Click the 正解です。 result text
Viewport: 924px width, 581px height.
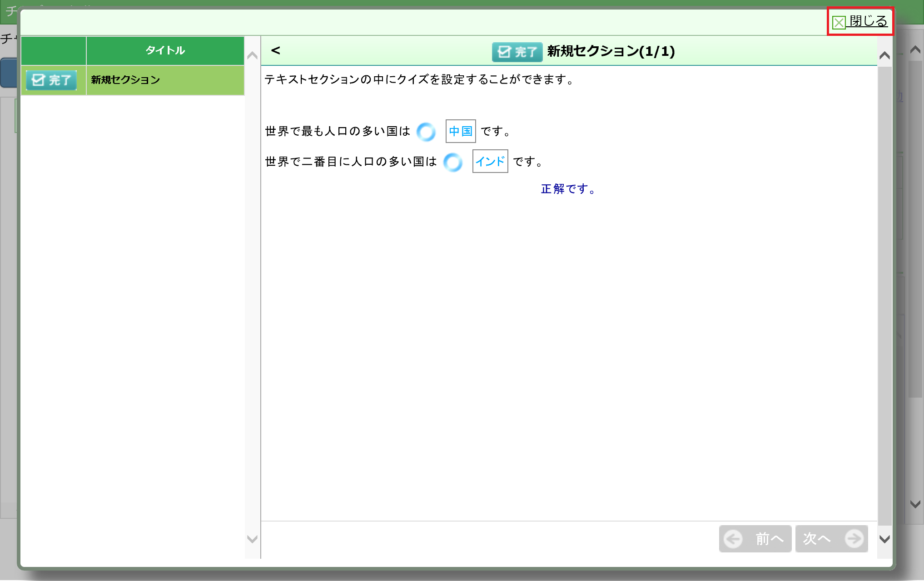(x=568, y=189)
